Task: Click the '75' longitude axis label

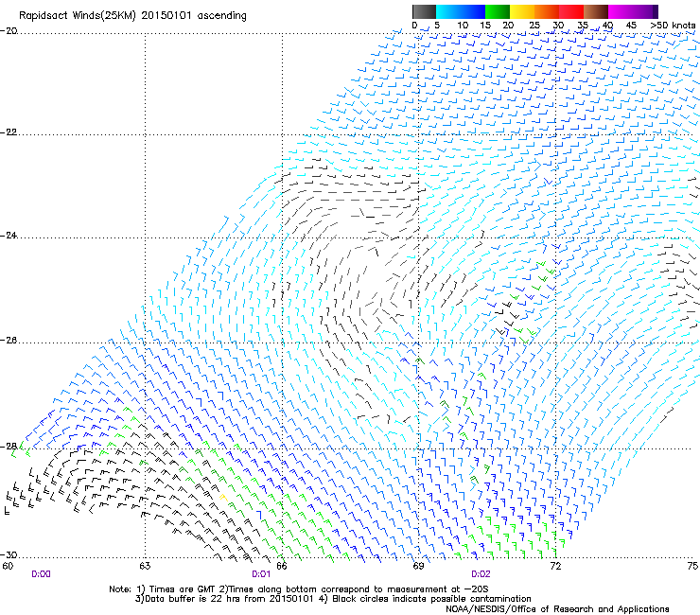Action: point(692,567)
